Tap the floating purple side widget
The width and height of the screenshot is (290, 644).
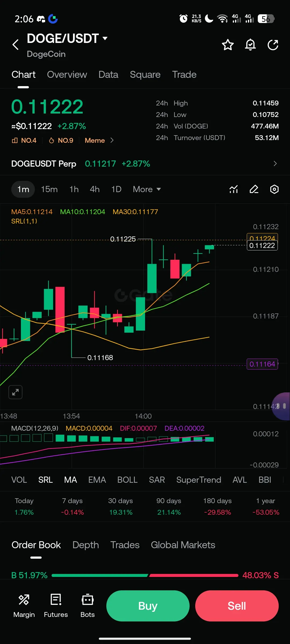click(x=281, y=406)
